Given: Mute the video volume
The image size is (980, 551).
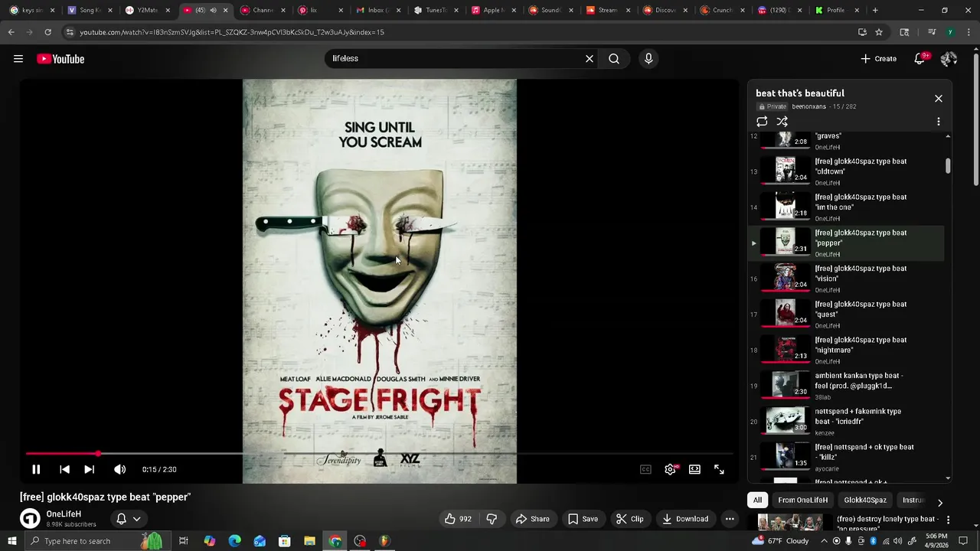Looking at the screenshot, I should [119, 470].
